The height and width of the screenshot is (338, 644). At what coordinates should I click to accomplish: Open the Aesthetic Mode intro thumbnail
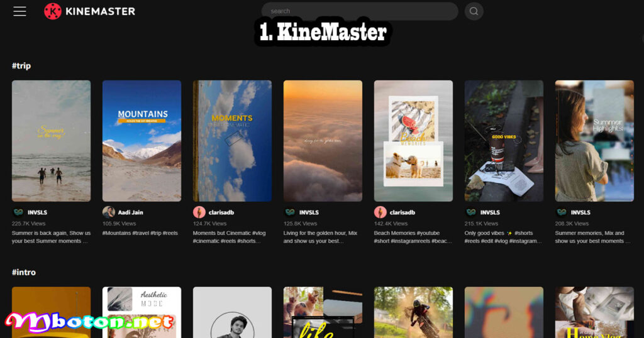(x=142, y=313)
